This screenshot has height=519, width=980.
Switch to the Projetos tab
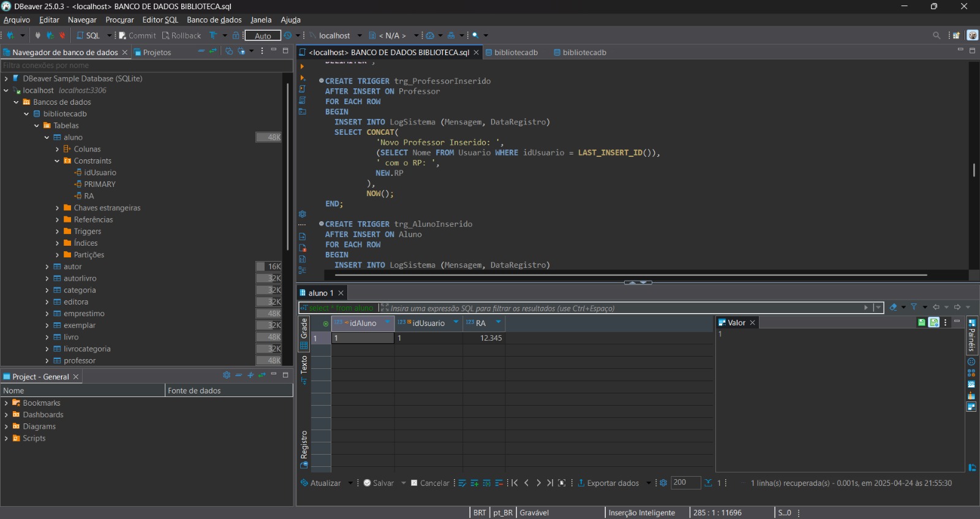[x=153, y=52]
